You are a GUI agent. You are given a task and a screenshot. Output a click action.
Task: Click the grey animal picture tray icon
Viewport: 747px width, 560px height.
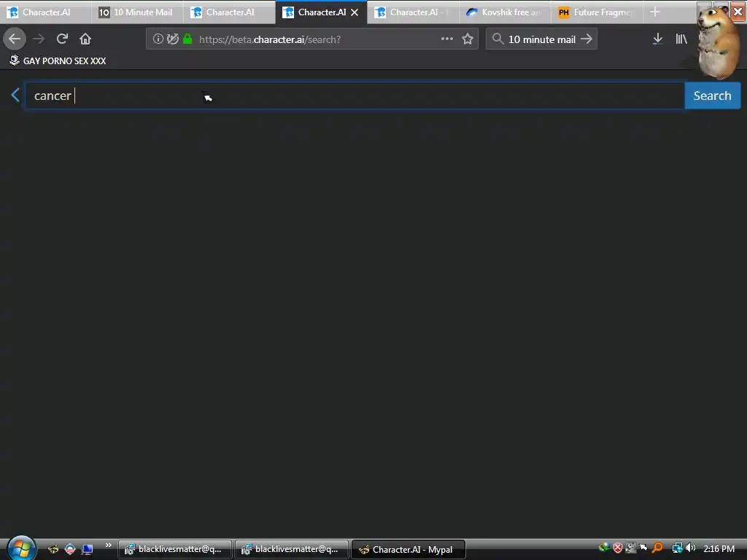[631, 548]
